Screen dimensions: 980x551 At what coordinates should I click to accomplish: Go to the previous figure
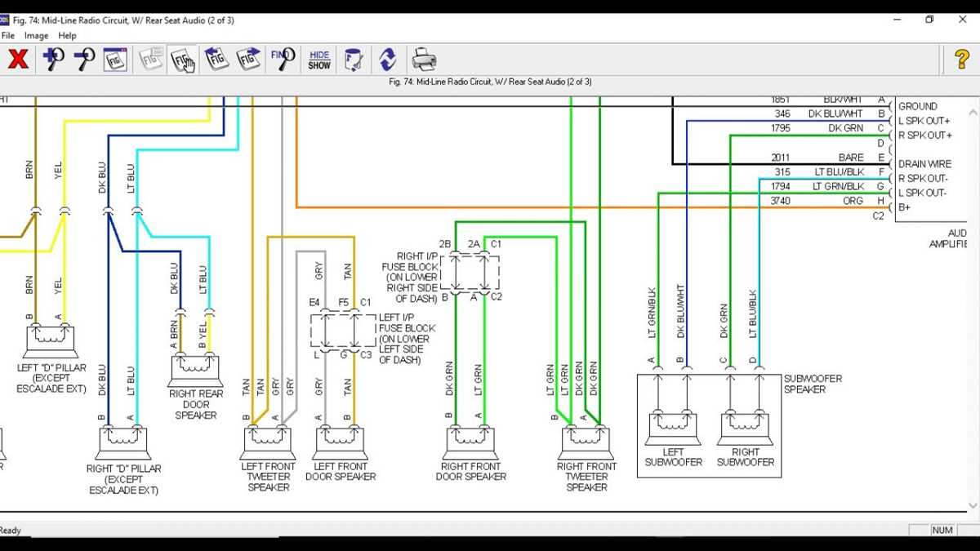pos(216,59)
